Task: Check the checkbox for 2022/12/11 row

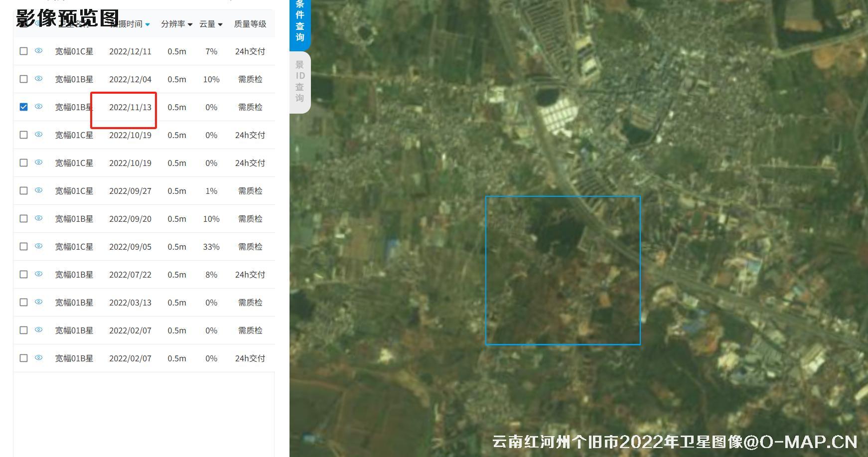Action: [23, 51]
